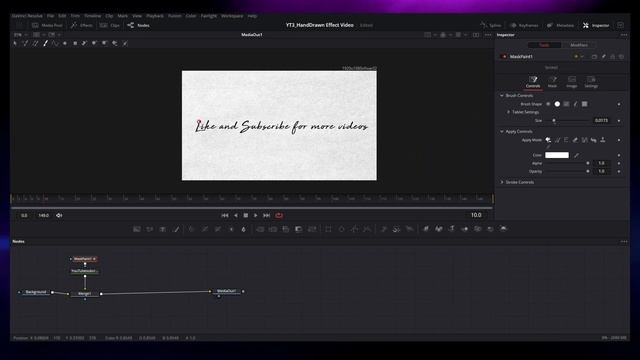Select the Settings tab of MaskPaint1

pos(591,82)
